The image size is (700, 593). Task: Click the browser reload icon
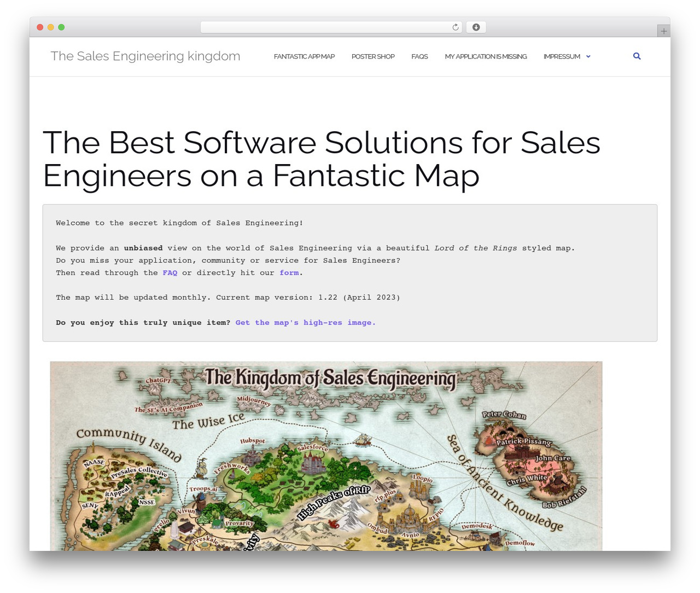click(456, 27)
